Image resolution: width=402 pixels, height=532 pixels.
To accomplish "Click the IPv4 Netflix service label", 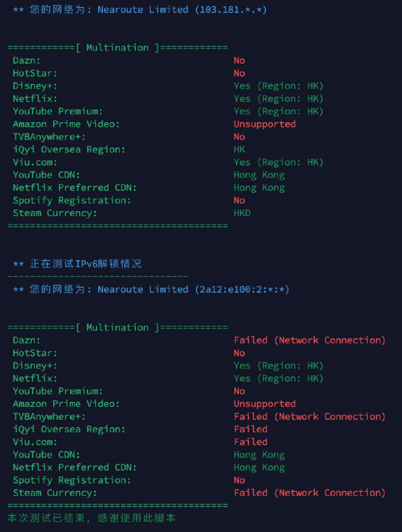I will tap(35, 99).
